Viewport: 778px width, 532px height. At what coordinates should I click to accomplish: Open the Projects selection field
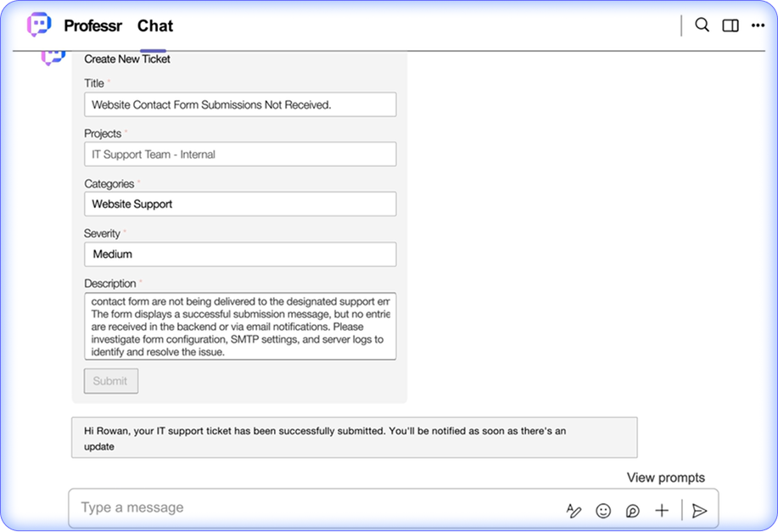coord(240,154)
